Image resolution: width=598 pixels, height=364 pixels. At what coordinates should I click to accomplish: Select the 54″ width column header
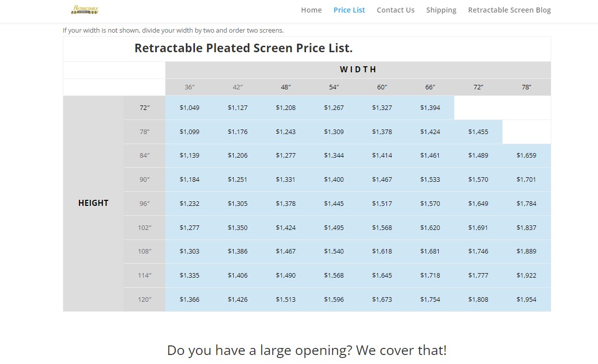(334, 87)
